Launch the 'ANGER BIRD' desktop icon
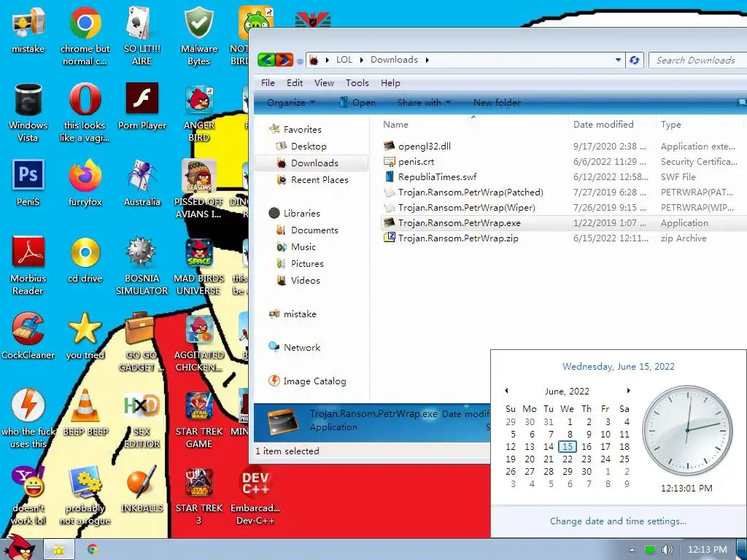 (x=198, y=112)
